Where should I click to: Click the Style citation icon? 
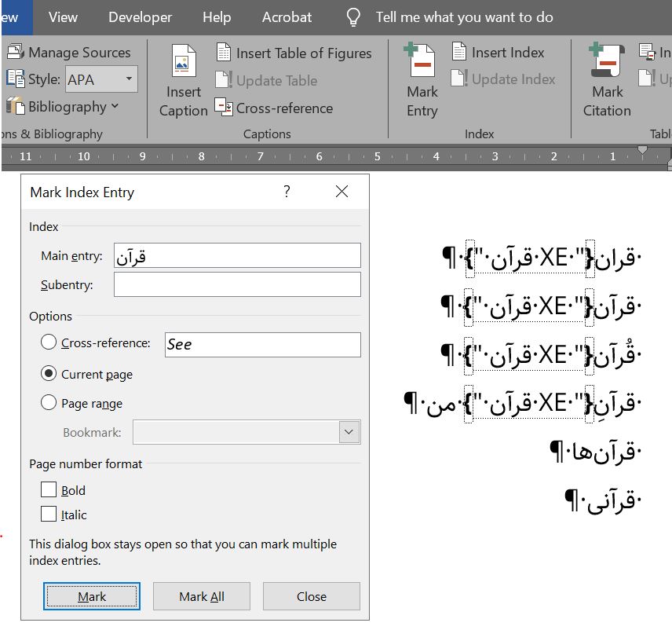coord(16,79)
